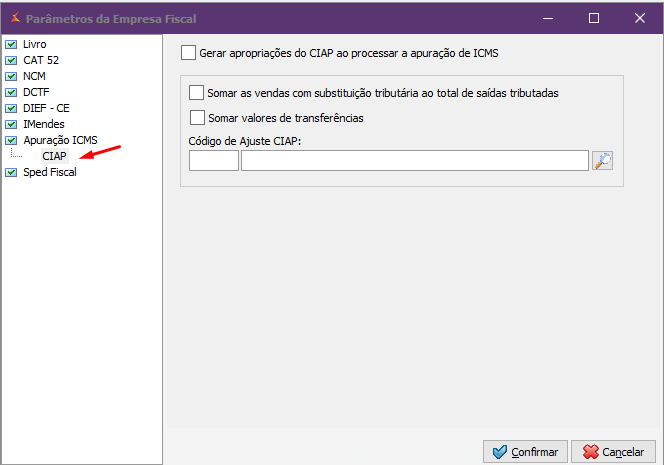Open Sped Fiscal parameters

point(50,172)
